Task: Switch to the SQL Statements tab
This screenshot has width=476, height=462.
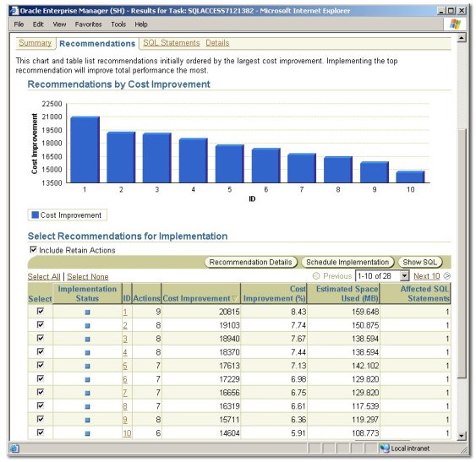Action: (x=172, y=43)
